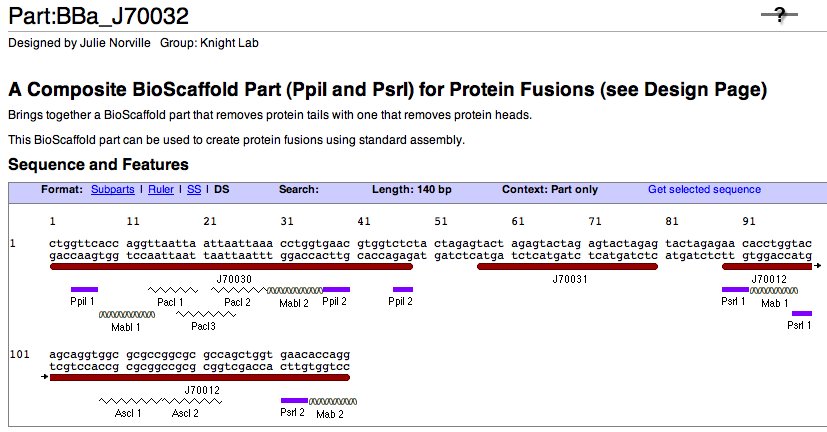Click the AscI 2 zigzag marker

pos(186,401)
